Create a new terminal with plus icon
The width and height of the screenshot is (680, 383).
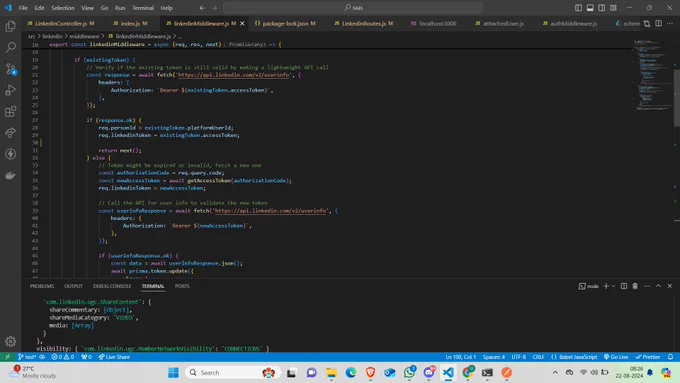(606, 286)
